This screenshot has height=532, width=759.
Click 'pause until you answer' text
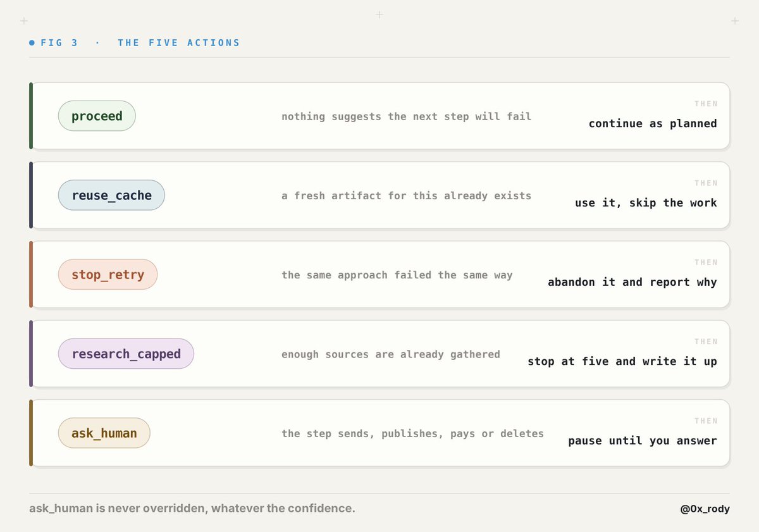(x=643, y=440)
